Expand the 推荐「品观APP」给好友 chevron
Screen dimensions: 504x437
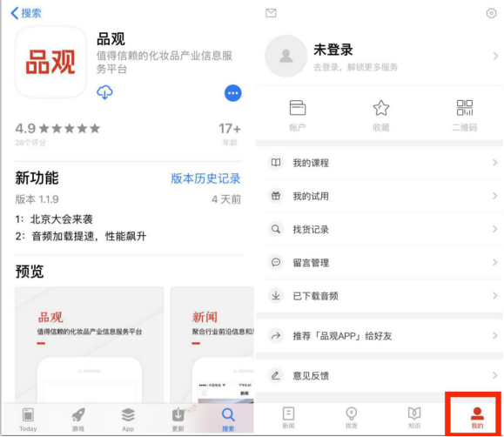click(495, 336)
